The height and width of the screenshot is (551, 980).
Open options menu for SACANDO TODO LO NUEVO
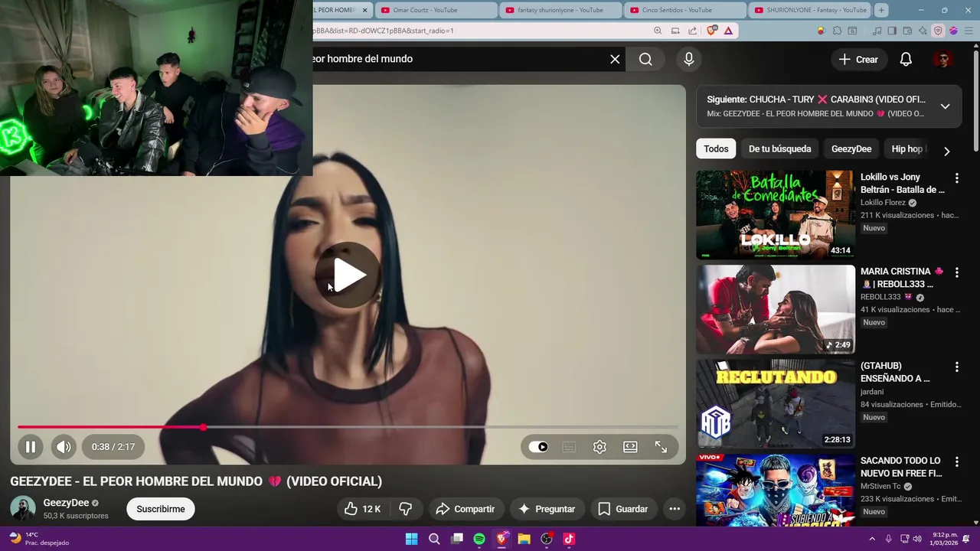click(x=956, y=462)
